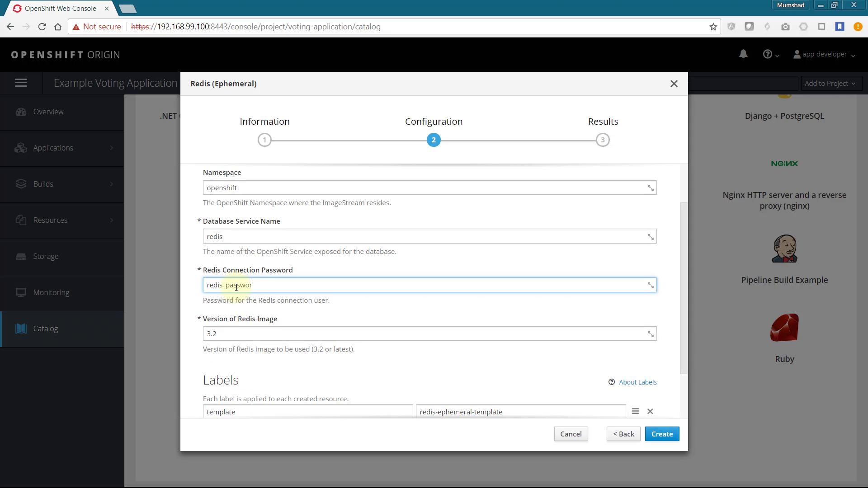The width and height of the screenshot is (868, 488).
Task: Open the app-developer user menu
Action: 824,54
